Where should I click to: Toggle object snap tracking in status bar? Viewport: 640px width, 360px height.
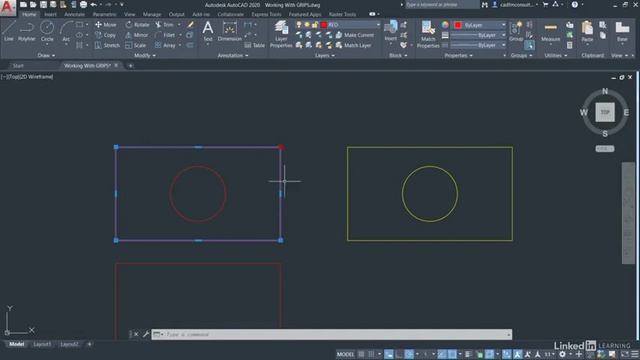point(442,354)
